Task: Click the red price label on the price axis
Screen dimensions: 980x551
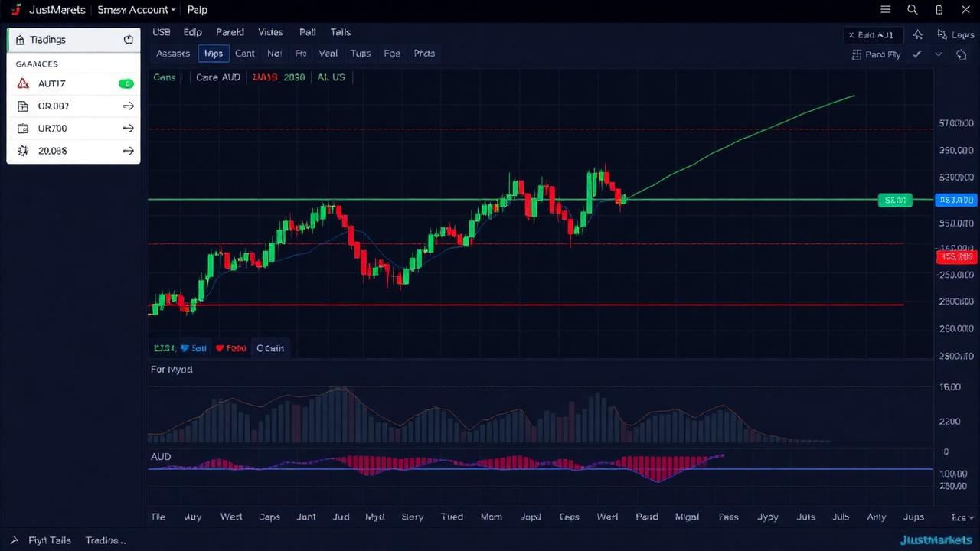Action: 957,257
